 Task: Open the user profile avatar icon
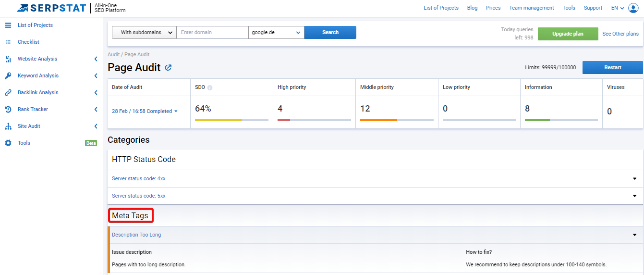click(633, 8)
